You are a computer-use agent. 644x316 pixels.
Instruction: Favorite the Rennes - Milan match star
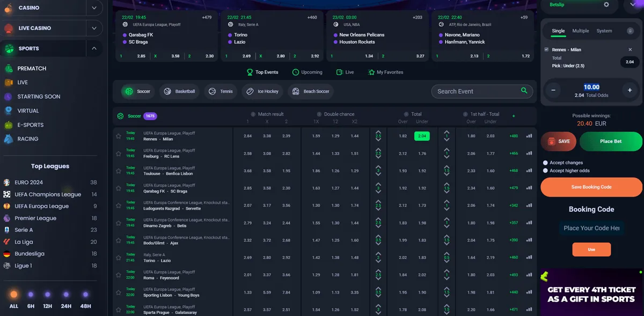(x=119, y=136)
